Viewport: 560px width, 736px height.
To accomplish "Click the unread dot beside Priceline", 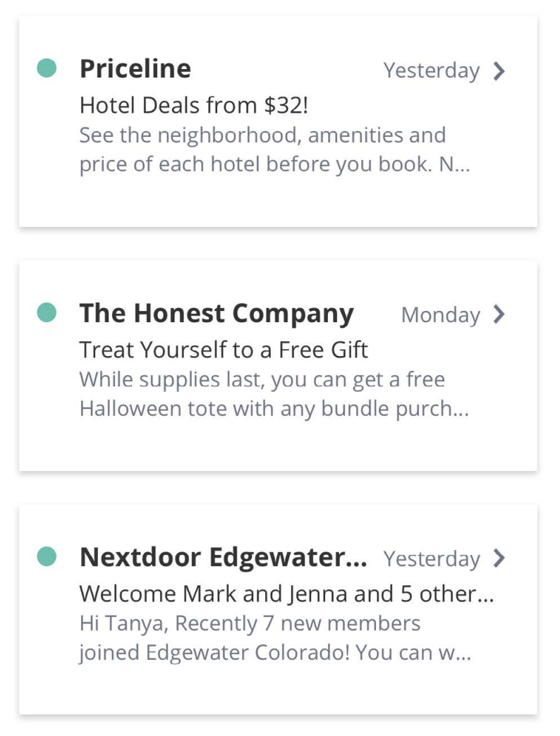I will (x=47, y=68).
